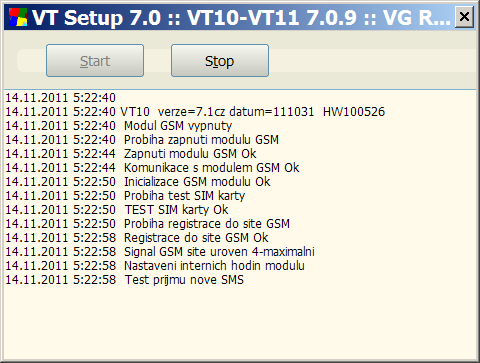Screen dimensions: 480x363
Task: Click the Probiha test SIM karty entry
Action: (x=125, y=196)
